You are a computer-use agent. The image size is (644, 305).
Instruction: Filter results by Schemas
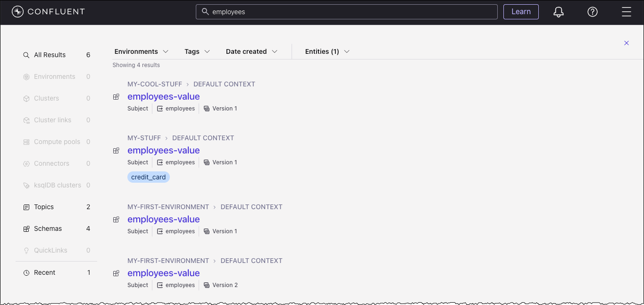48,229
